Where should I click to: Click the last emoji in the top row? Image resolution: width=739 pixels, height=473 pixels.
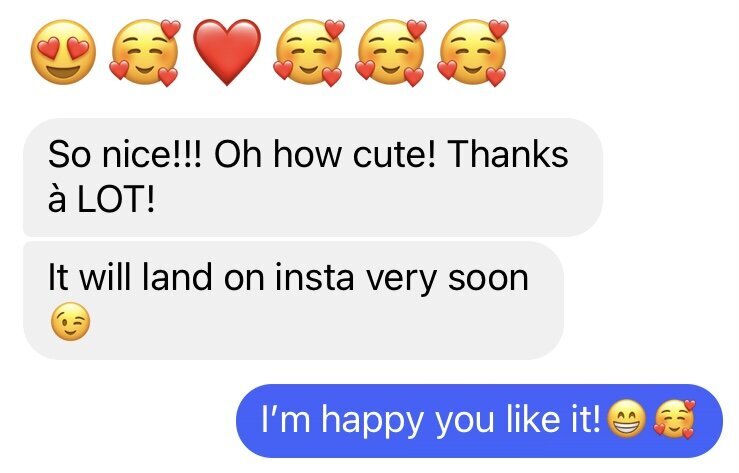pyautogui.click(x=473, y=52)
